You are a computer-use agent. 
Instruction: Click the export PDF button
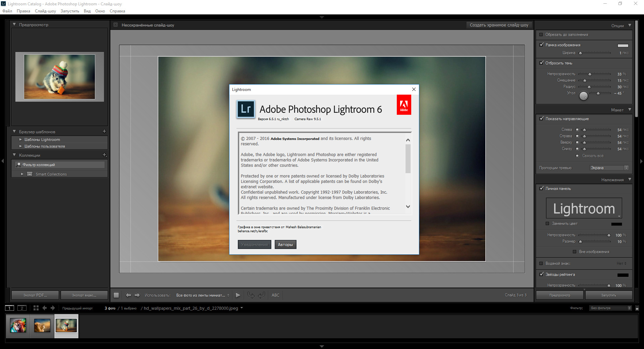pyautogui.click(x=35, y=295)
